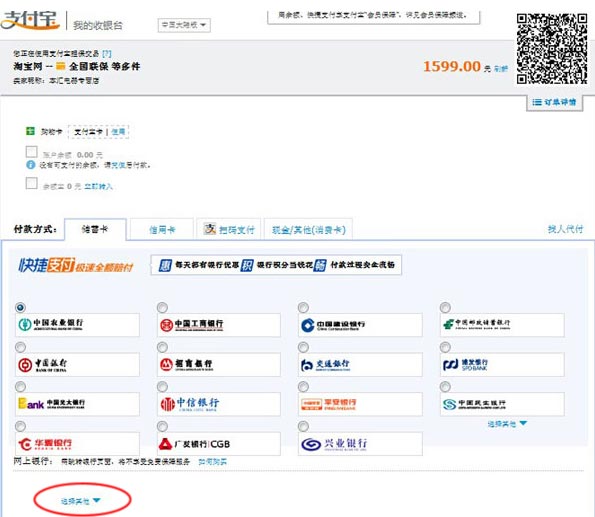The height and width of the screenshot is (517, 595).
Task: Switch to the 信用卡 credit card tab
Action: pyautogui.click(x=162, y=230)
